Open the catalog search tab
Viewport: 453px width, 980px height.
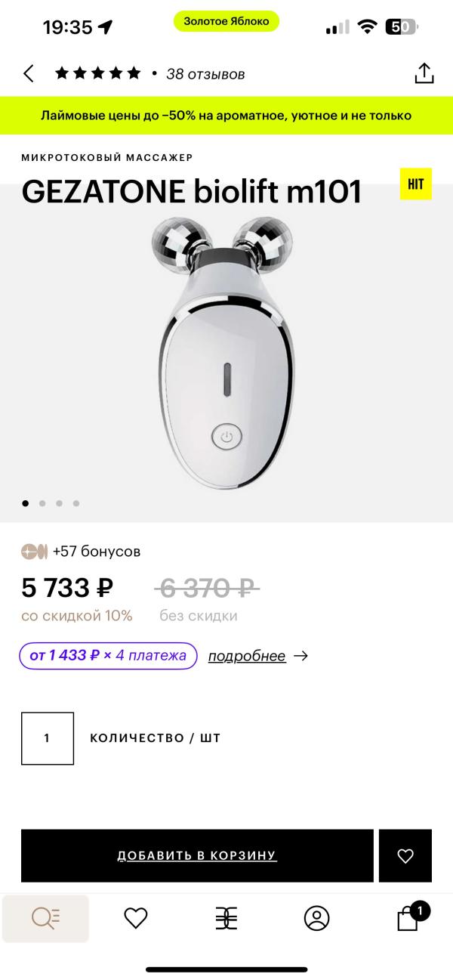45,918
